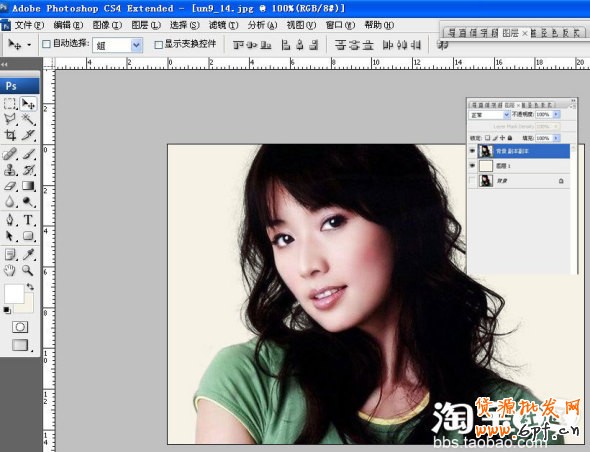Select the Hand tool

[9, 270]
